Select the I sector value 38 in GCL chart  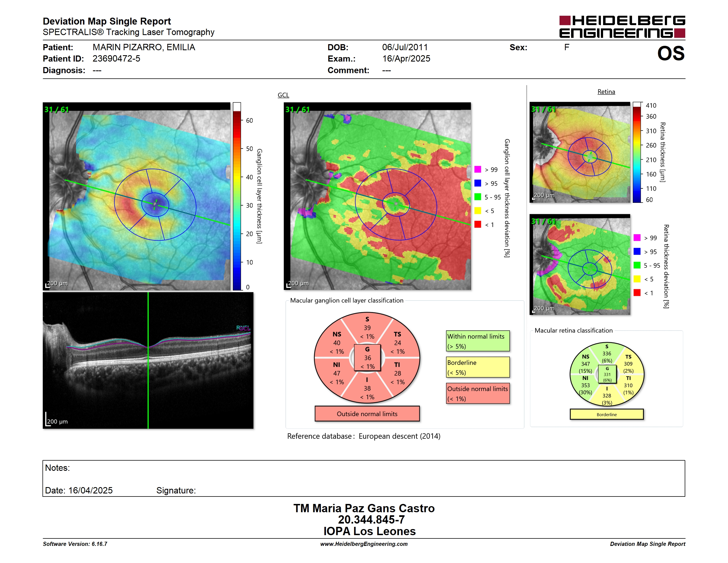[x=367, y=389]
